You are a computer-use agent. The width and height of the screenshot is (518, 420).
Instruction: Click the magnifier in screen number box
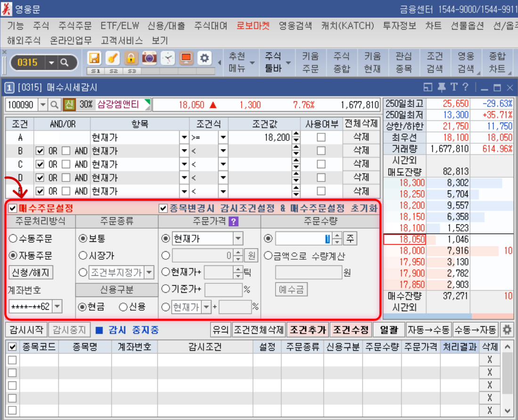(x=65, y=62)
